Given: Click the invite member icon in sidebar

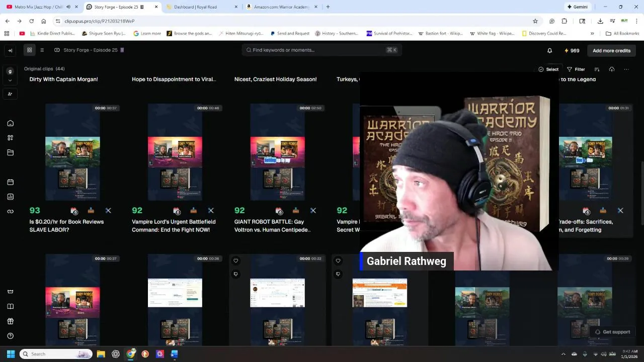Looking at the screenshot, I should point(10,94).
